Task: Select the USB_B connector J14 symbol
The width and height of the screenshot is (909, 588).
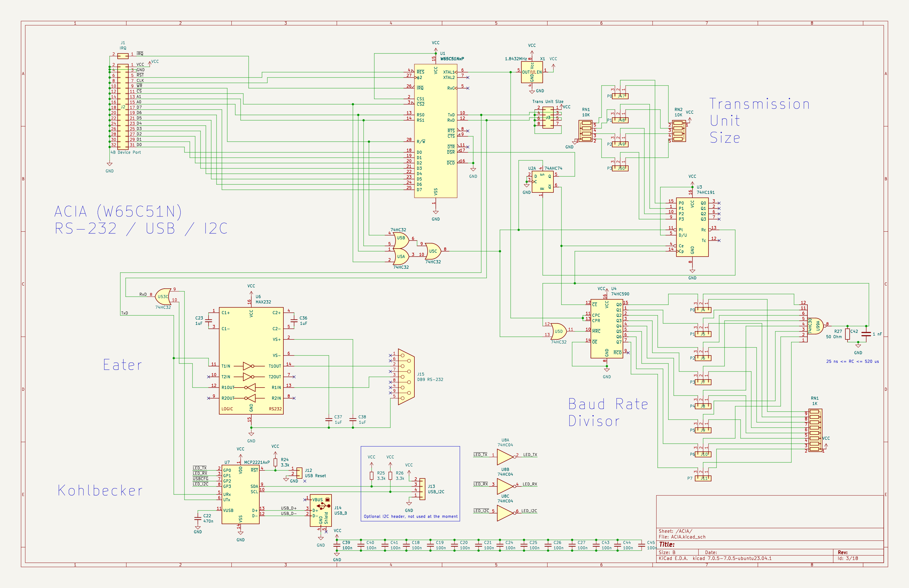Action: pyautogui.click(x=321, y=510)
